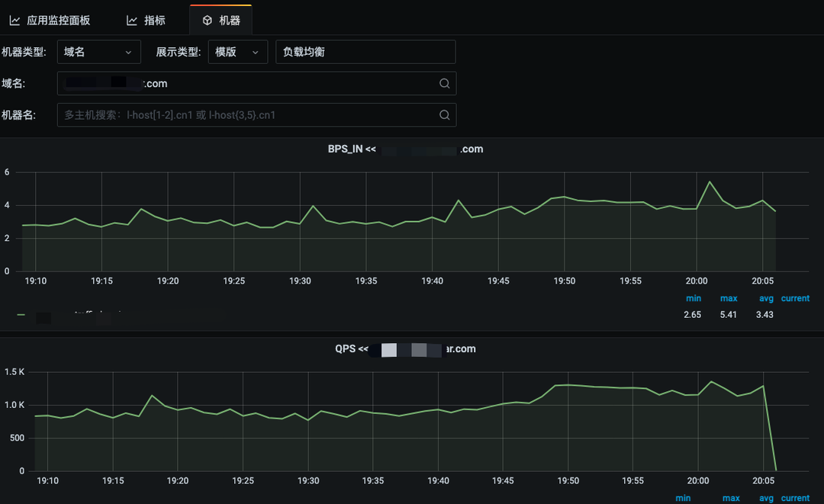Click the 20:00 label on BPS_IN time axis
Image resolution: width=824 pixels, height=504 pixels.
coord(697,281)
